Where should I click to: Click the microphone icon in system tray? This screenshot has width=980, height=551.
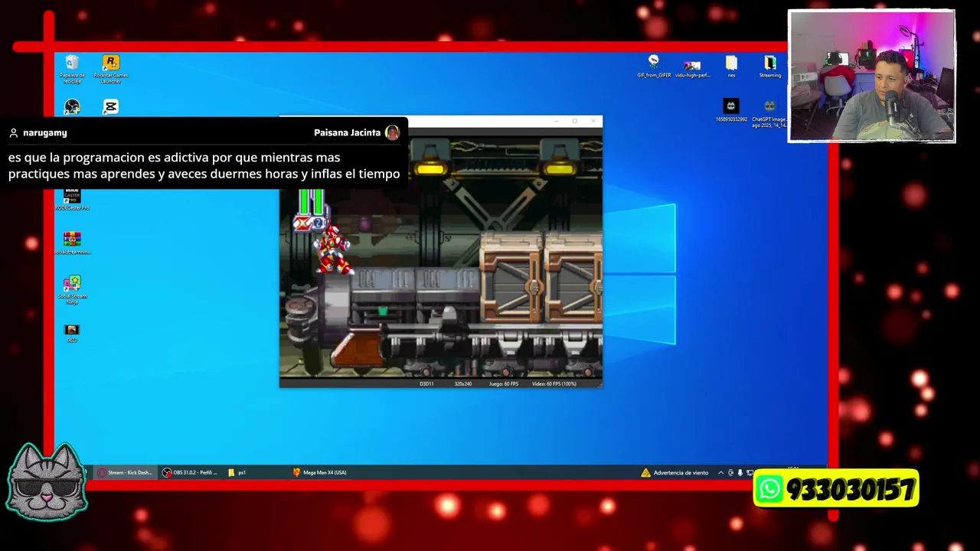click(740, 472)
